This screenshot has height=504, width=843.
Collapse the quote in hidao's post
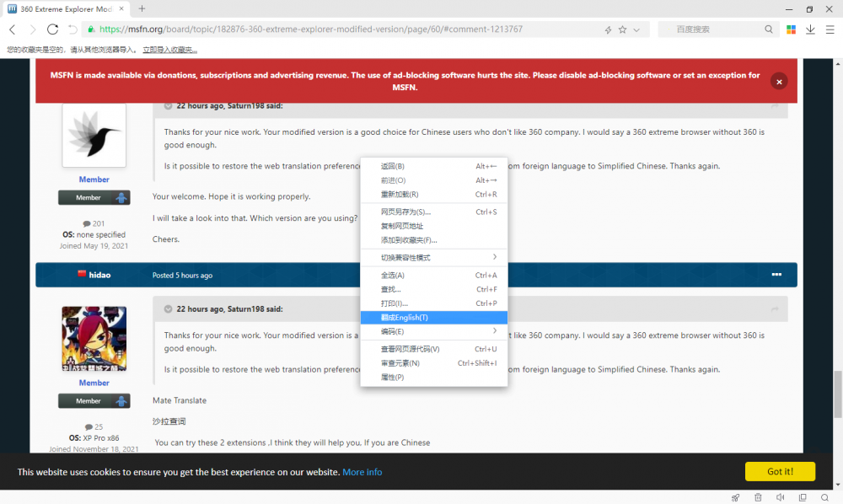[x=169, y=309]
